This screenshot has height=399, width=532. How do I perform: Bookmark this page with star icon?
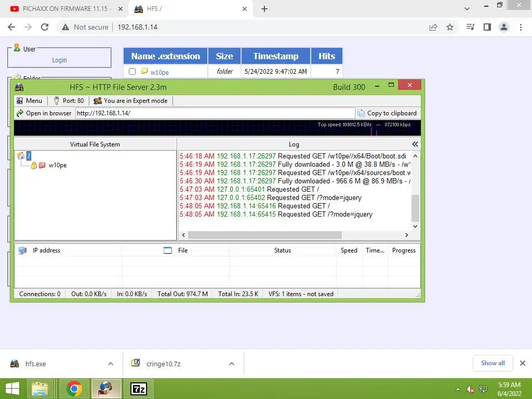point(450,28)
